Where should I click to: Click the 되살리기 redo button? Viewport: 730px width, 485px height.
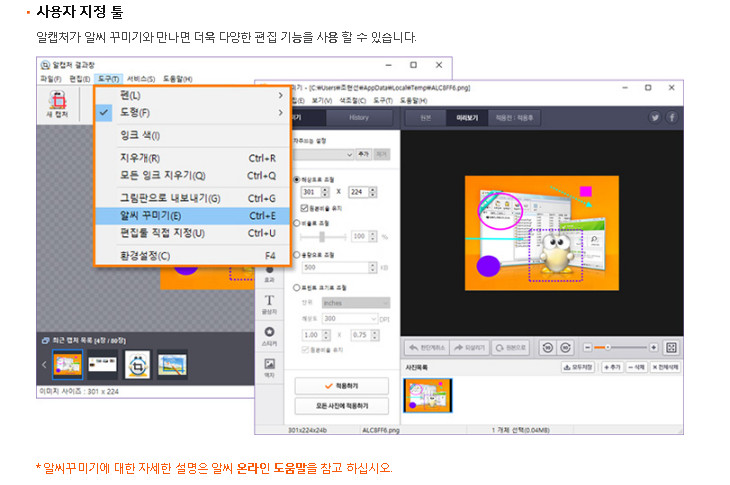pos(470,348)
